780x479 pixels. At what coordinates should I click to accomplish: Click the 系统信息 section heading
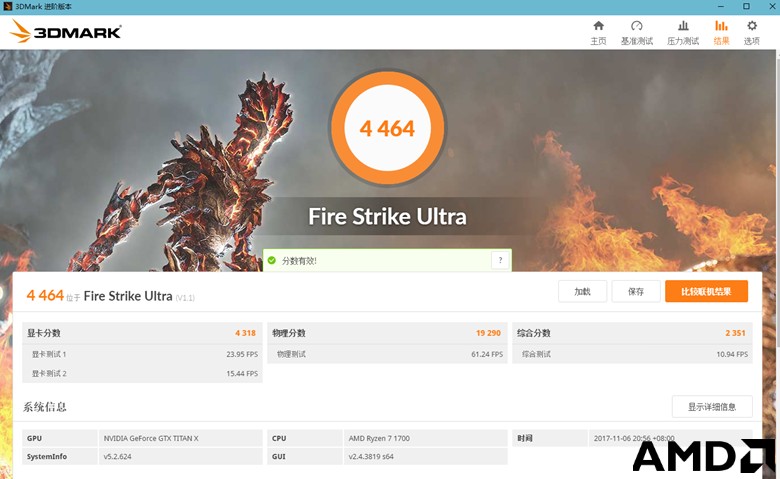(x=45, y=407)
